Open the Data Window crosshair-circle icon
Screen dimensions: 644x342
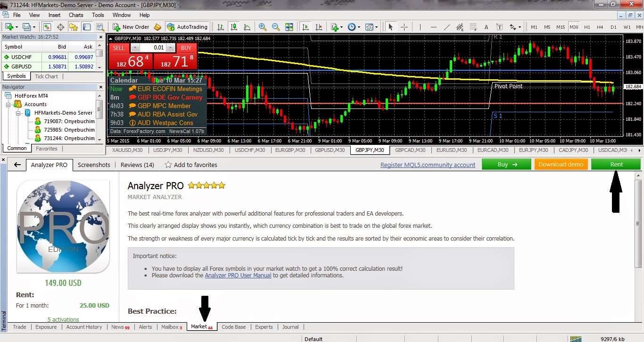[60, 27]
